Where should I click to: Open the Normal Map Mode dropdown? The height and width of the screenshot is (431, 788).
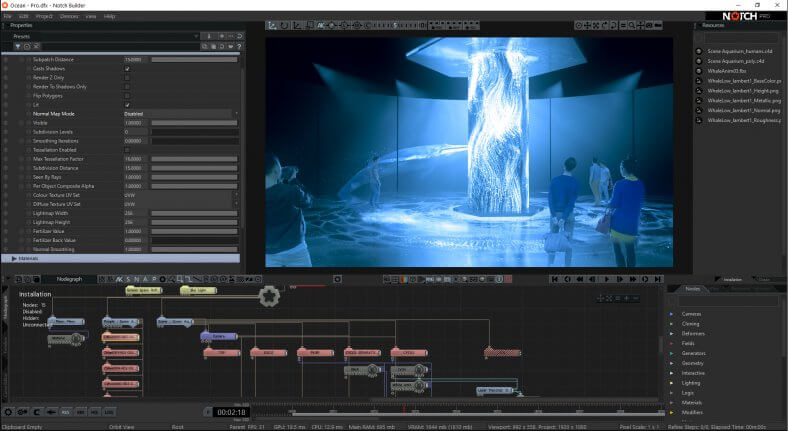coord(180,113)
